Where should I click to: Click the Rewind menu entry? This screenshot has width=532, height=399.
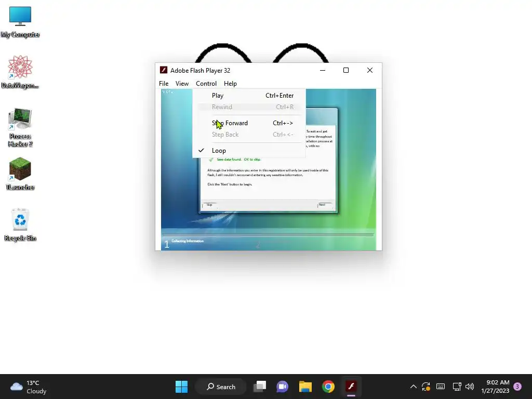coord(249,107)
